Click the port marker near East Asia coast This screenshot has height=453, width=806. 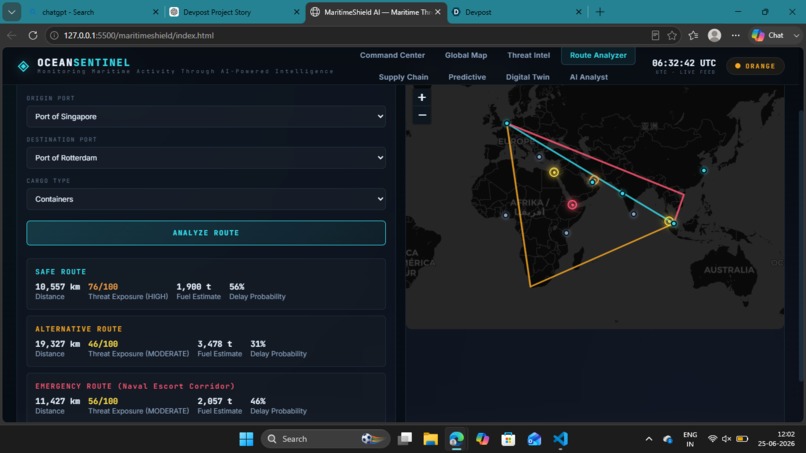click(704, 170)
